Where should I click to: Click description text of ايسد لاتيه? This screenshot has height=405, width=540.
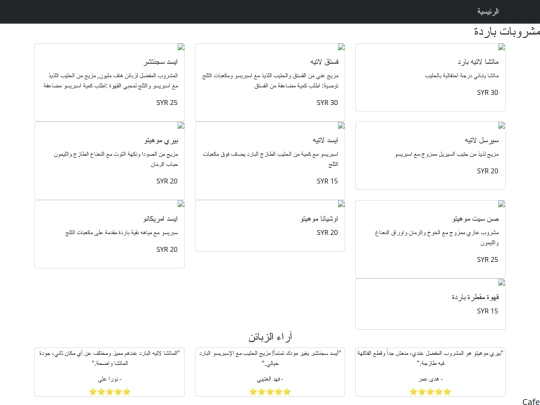point(270,159)
